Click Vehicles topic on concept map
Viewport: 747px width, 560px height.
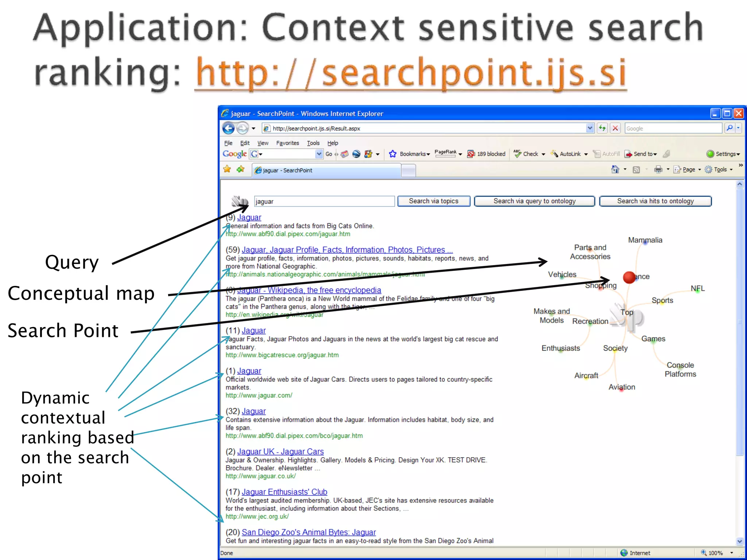(562, 275)
